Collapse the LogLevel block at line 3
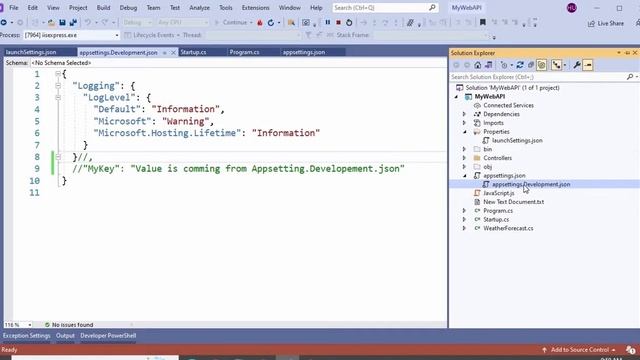Viewport: 640px width, 360px height. [58, 98]
